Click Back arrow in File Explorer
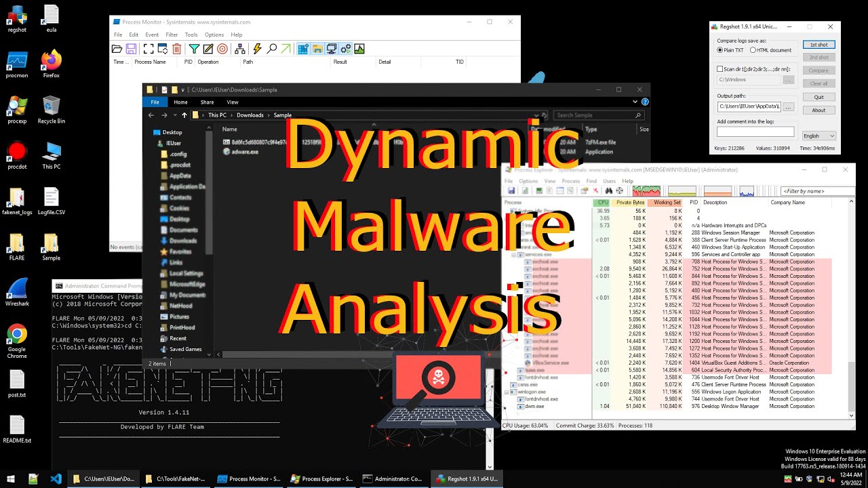868x488 pixels. 151,115
